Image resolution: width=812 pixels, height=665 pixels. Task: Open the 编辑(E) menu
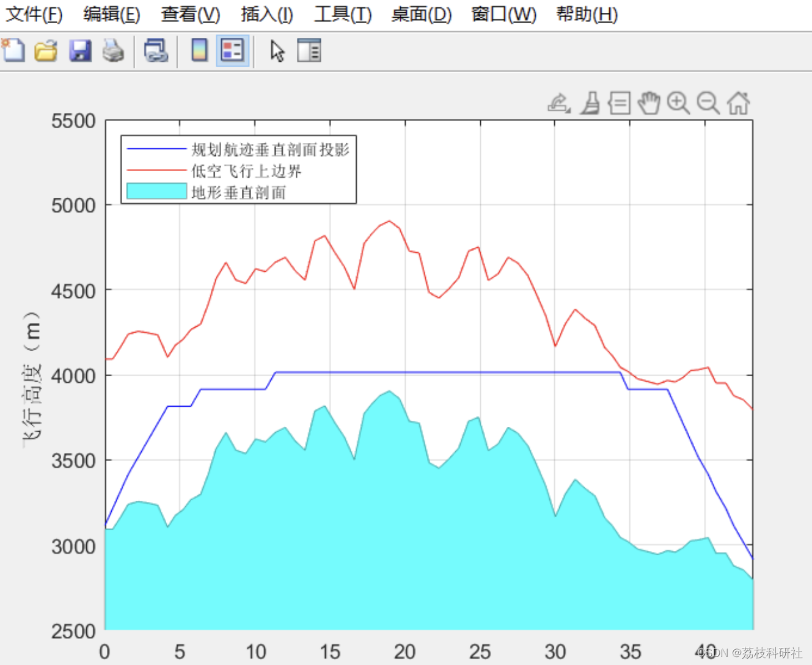(112, 14)
